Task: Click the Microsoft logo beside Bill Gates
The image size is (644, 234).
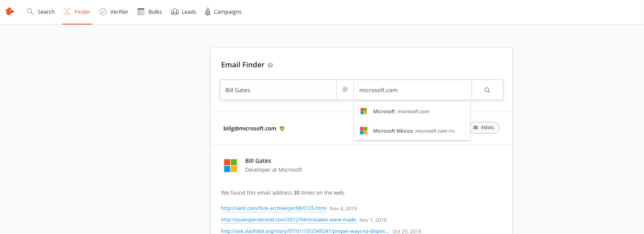Action: point(230,166)
